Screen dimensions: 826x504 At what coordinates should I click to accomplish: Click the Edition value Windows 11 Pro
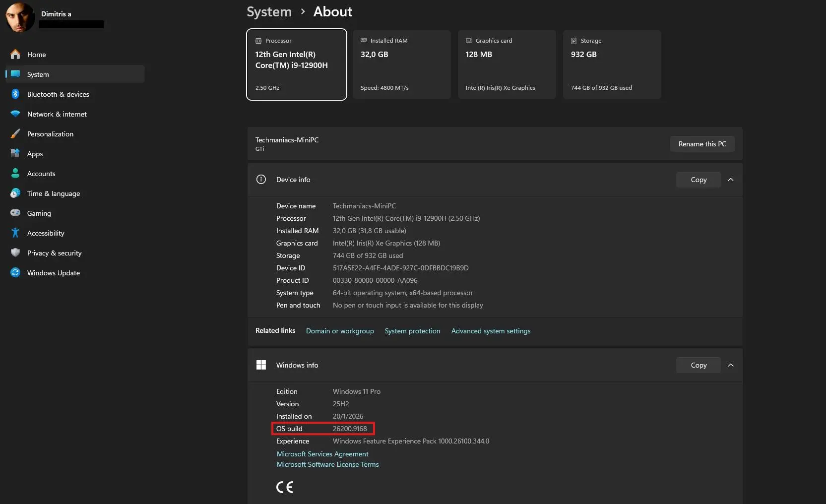coord(357,391)
